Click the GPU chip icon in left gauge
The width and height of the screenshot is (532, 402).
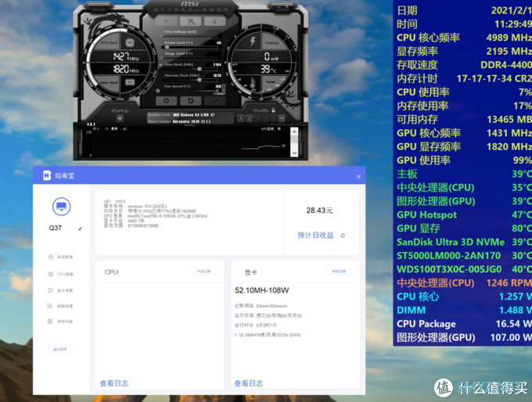[130, 43]
